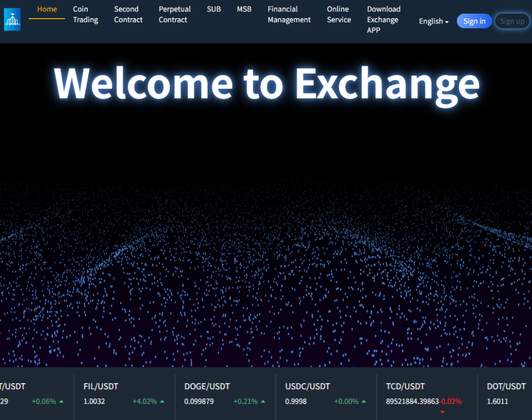Open Financial Management page

(x=289, y=15)
